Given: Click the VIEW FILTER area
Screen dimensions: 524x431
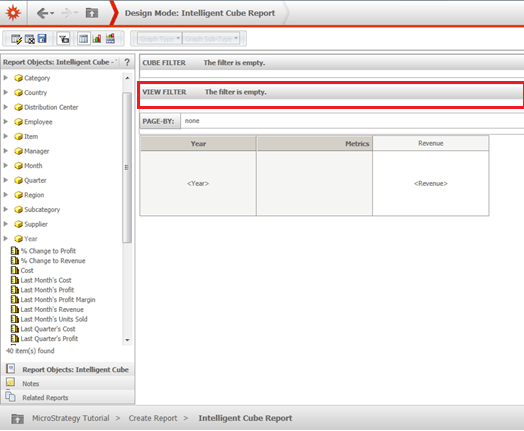Looking at the screenshot, I should pos(332,92).
